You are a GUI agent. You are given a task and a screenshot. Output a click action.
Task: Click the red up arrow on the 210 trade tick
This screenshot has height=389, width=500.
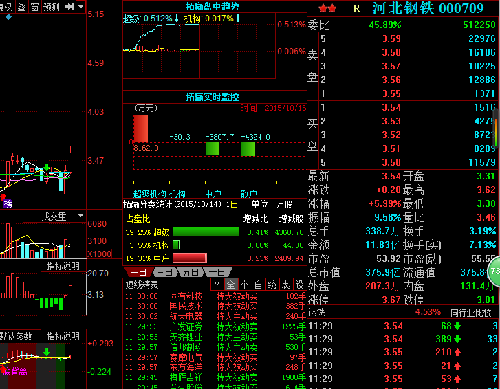[457, 352]
